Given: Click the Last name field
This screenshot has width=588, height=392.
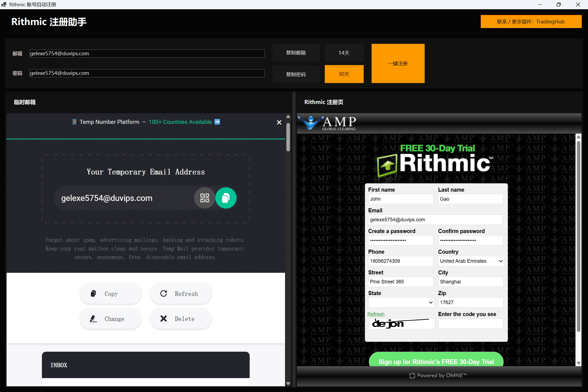Looking at the screenshot, I should (x=470, y=199).
